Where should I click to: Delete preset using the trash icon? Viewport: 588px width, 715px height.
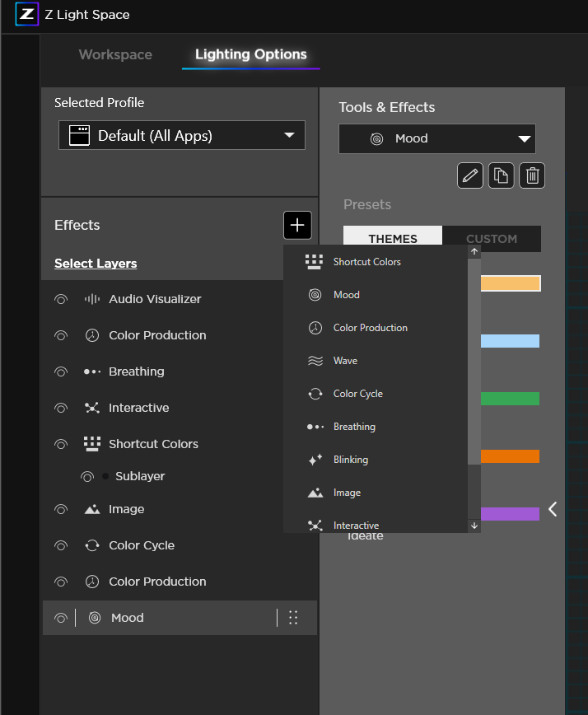point(532,175)
